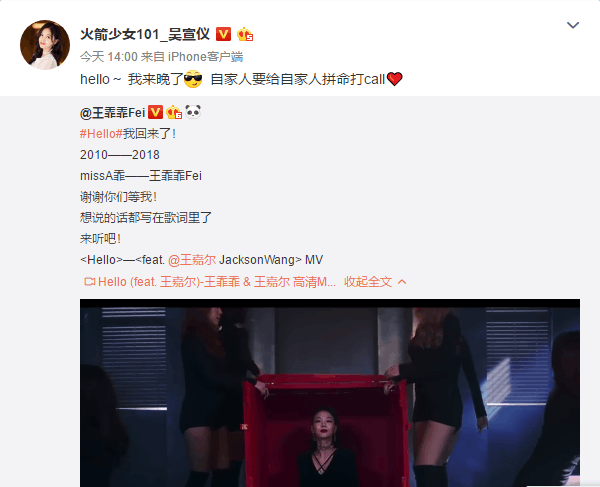
Task: Click the verified V badge next to 王霏霏Fei
Action: click(x=155, y=112)
